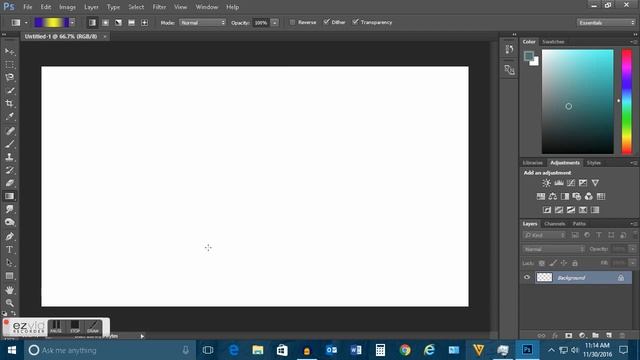Click the add layer mask icon
Viewport: 640px width, 360px height.
(x=569, y=336)
